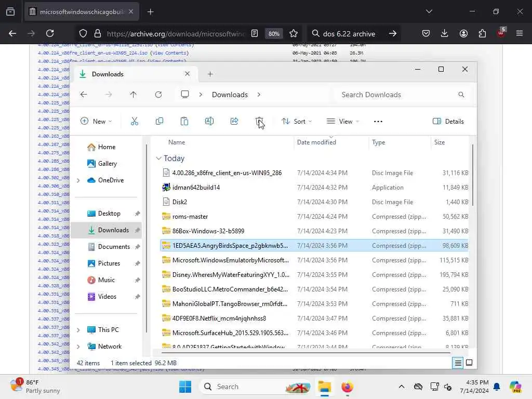The height and width of the screenshot is (399, 532).
Task: Open File Explorer from the taskbar
Action: point(324,387)
